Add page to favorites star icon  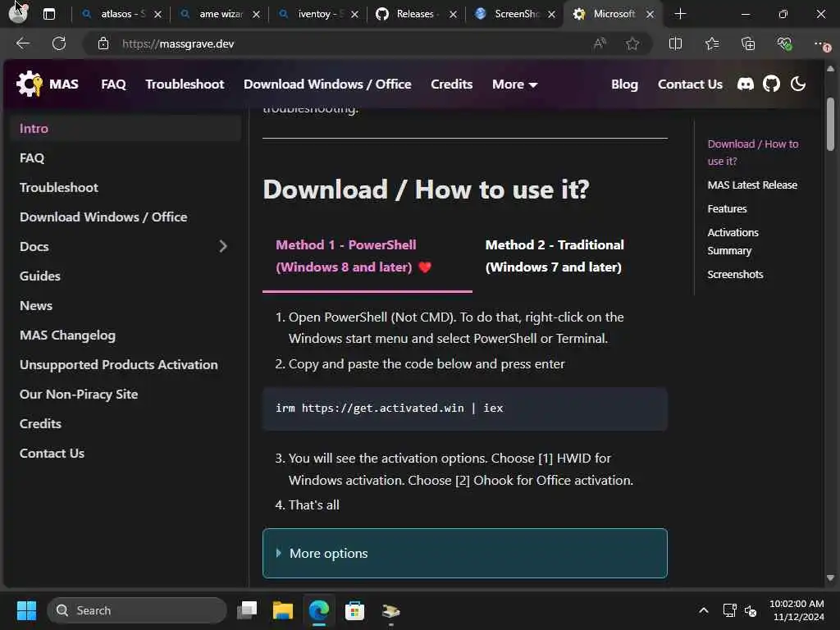coord(632,43)
